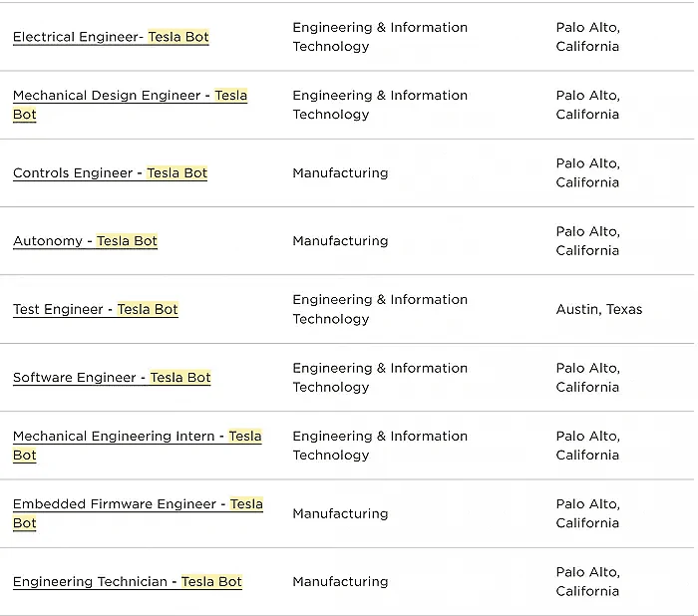
Task: Open the Autonomy - Tesla Bot posting
Action: click(x=85, y=241)
